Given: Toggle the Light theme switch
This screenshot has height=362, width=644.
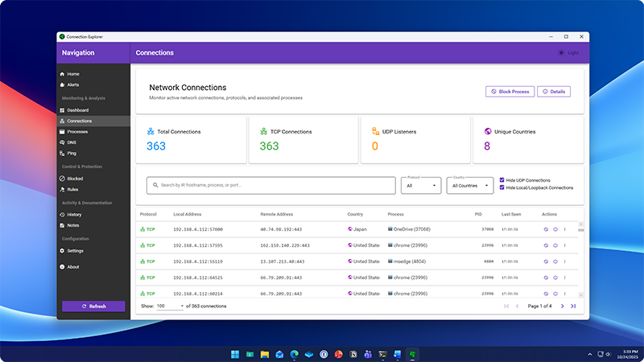Looking at the screenshot, I should click(568, 53).
